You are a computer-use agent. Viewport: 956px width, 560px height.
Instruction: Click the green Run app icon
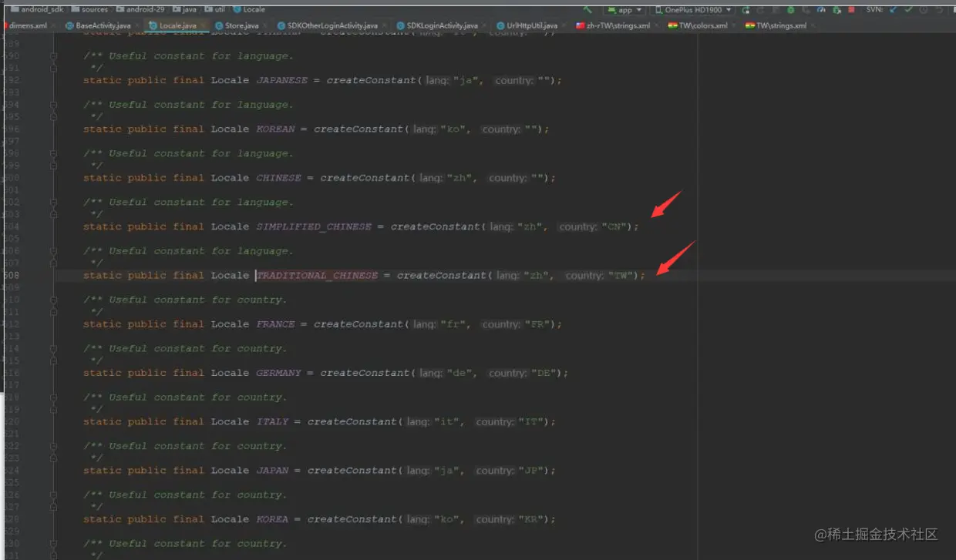click(x=746, y=10)
